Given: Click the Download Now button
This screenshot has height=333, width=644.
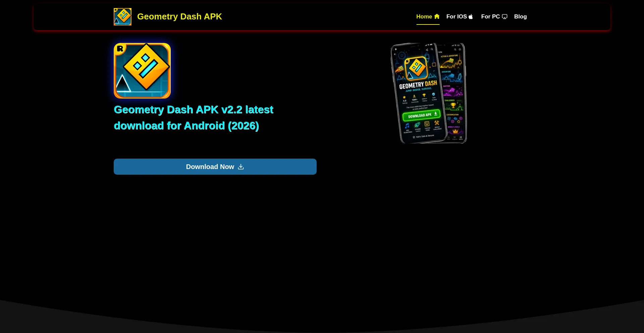Looking at the screenshot, I should [x=215, y=167].
